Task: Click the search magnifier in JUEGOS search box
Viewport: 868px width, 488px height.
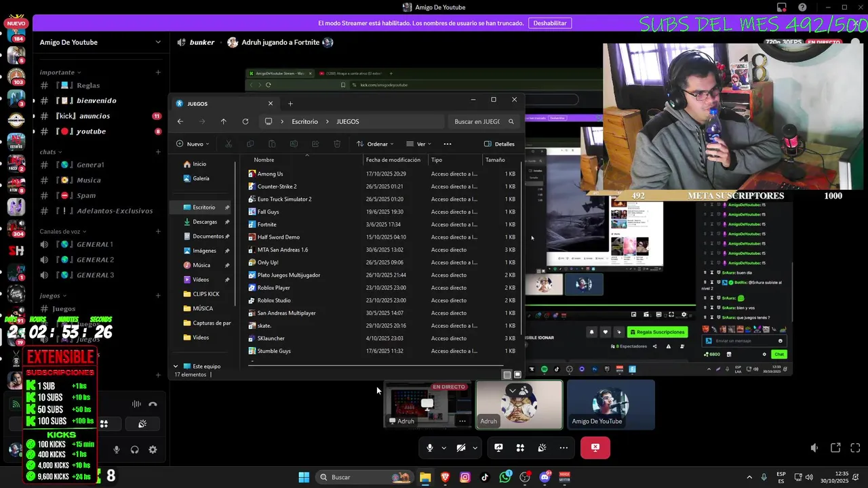Action: (x=511, y=121)
